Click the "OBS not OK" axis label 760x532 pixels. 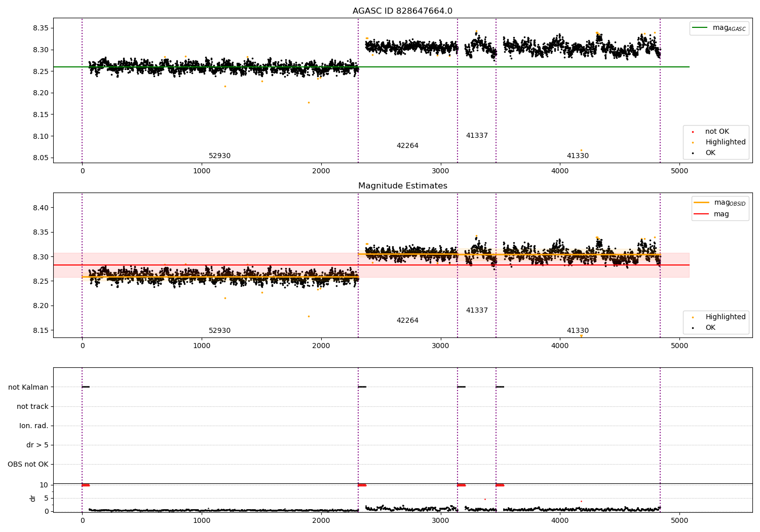click(28, 465)
